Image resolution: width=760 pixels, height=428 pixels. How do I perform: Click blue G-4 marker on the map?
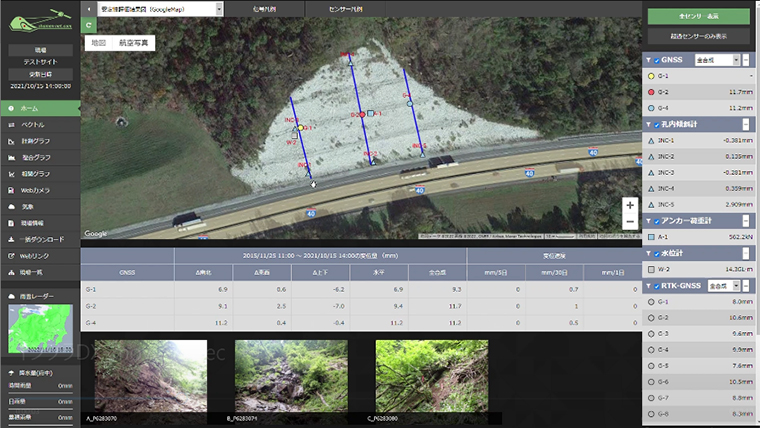pos(410,104)
